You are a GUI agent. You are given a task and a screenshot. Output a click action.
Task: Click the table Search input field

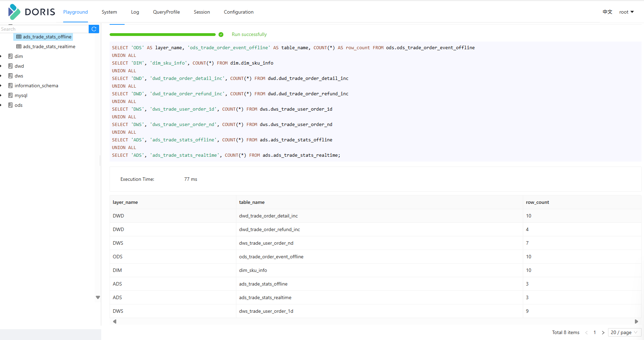tap(44, 29)
